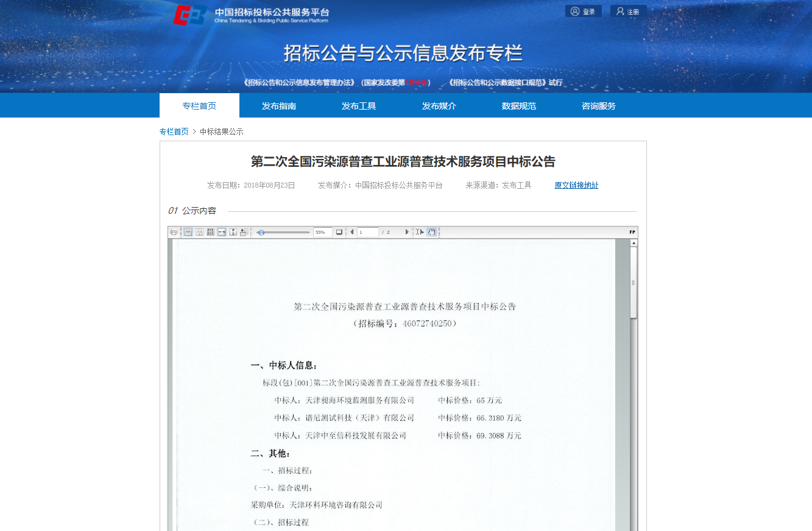Click the print icon in PDF toolbar
This screenshot has height=531, width=812.
point(174,232)
